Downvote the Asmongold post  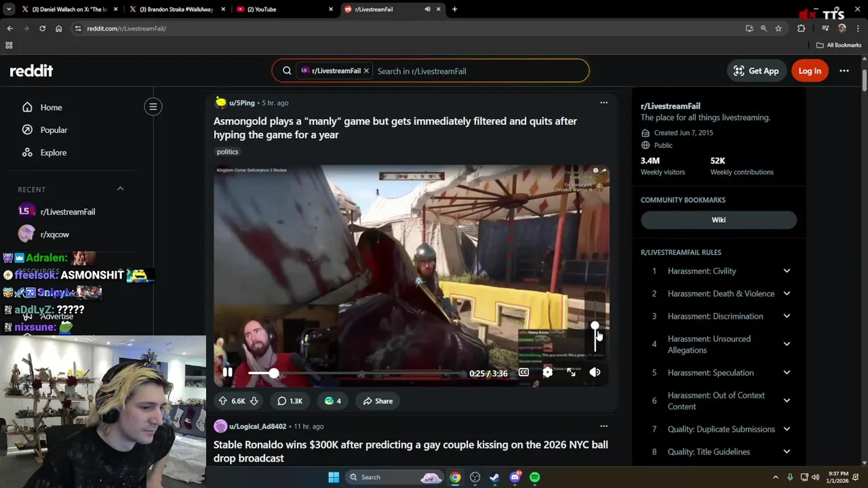(254, 401)
